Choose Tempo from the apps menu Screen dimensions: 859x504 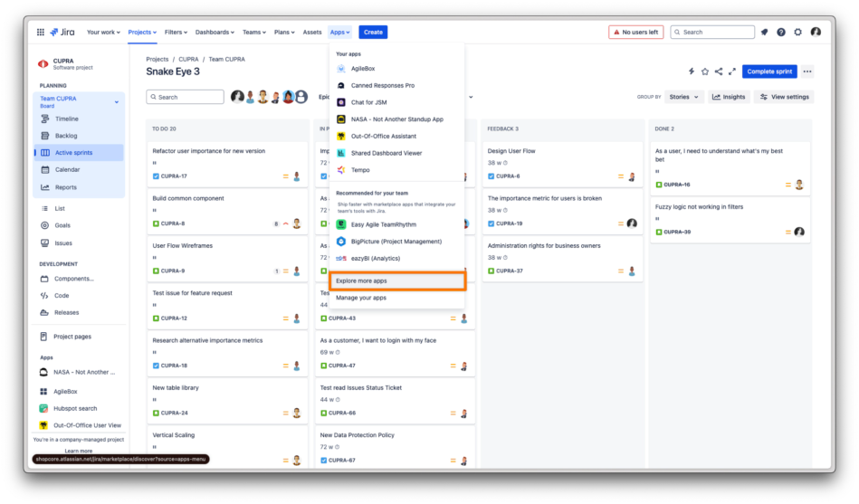coord(361,170)
